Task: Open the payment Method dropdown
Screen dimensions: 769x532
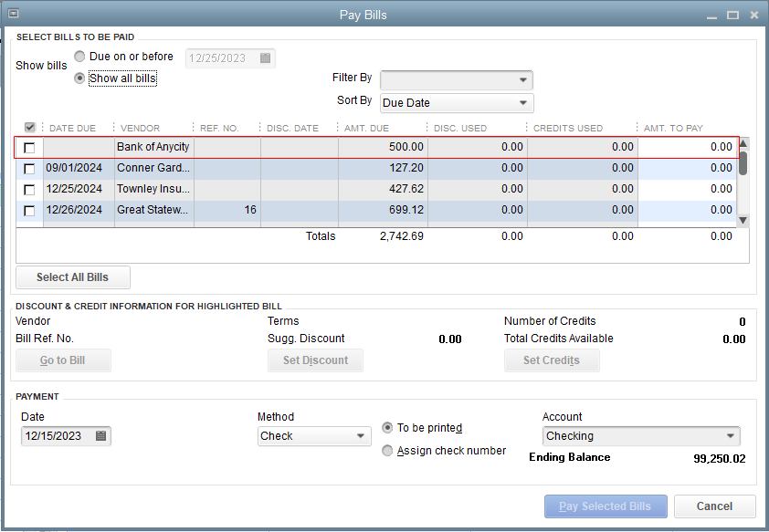Action: point(314,436)
